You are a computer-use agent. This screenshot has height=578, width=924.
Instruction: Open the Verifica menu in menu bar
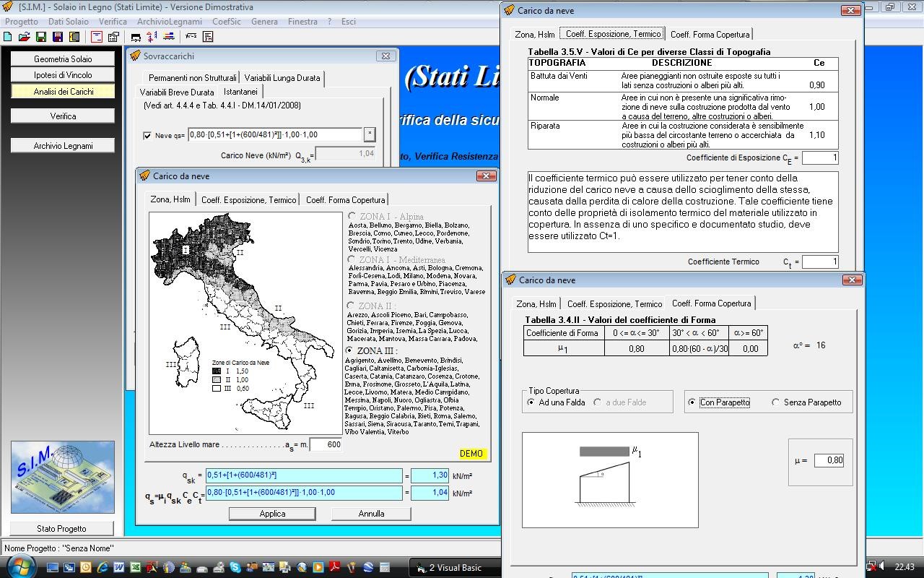(113, 22)
